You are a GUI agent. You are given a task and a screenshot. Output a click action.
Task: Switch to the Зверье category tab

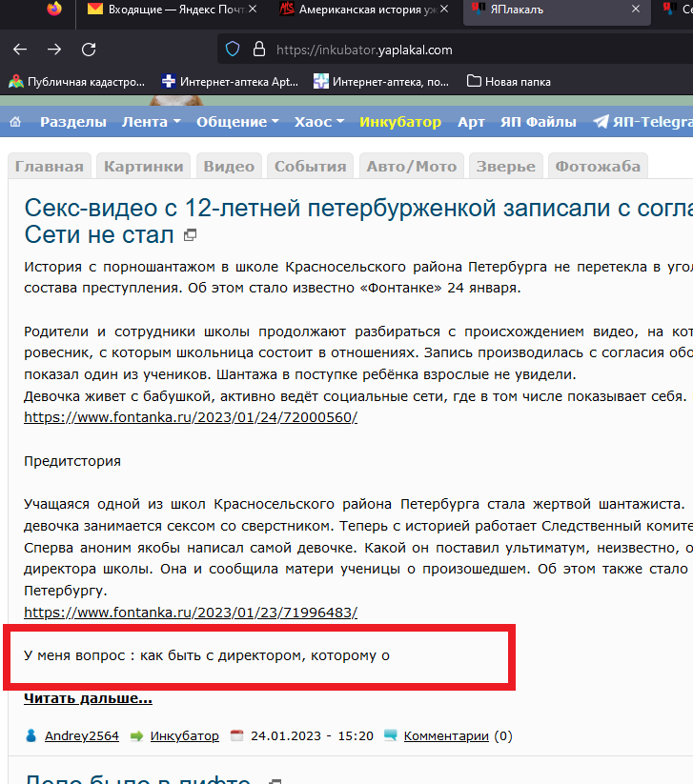tap(506, 166)
